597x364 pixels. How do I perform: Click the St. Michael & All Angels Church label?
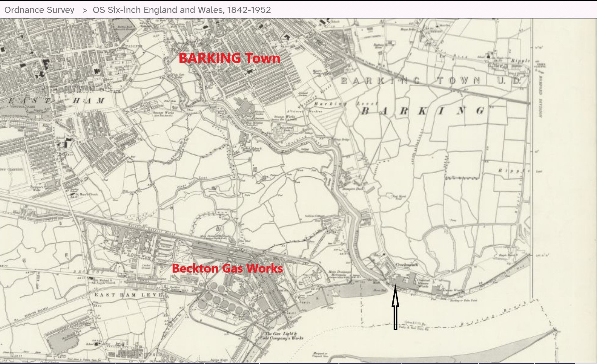pos(103,281)
